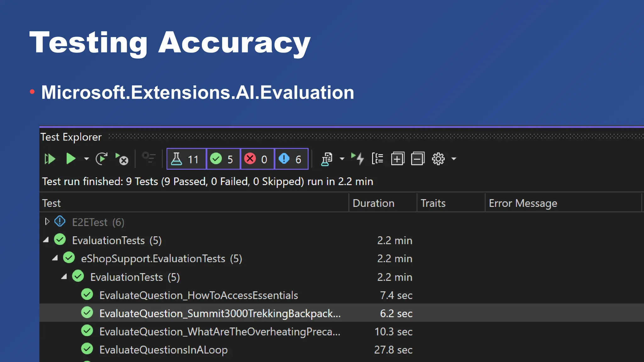The height and width of the screenshot is (362, 644).
Task: Click the 'Test run finished' status text
Action: [208, 182]
